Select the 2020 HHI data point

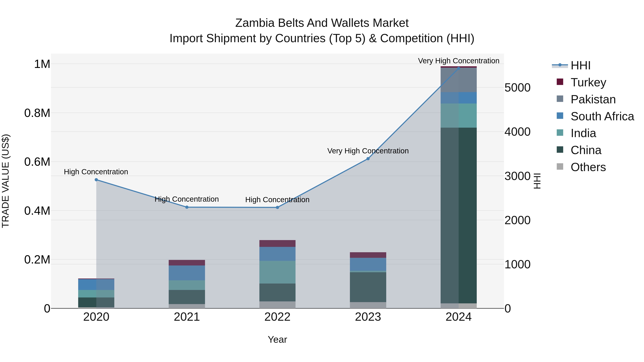[96, 180]
